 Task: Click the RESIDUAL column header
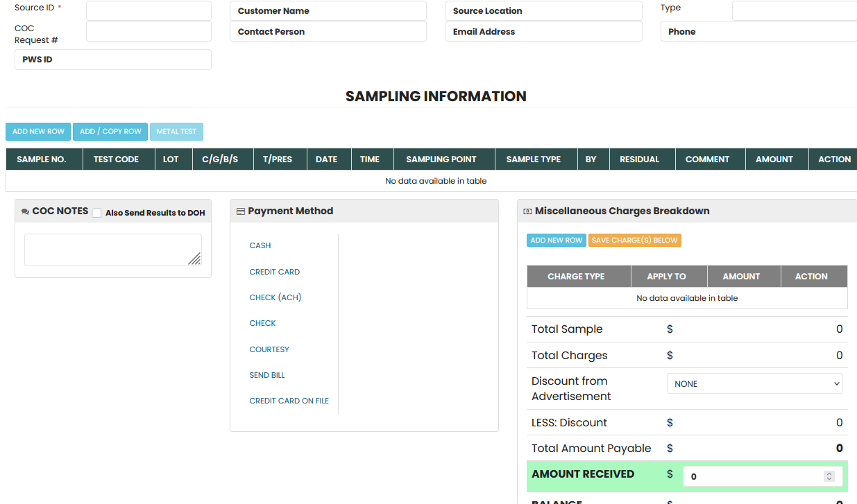642,159
